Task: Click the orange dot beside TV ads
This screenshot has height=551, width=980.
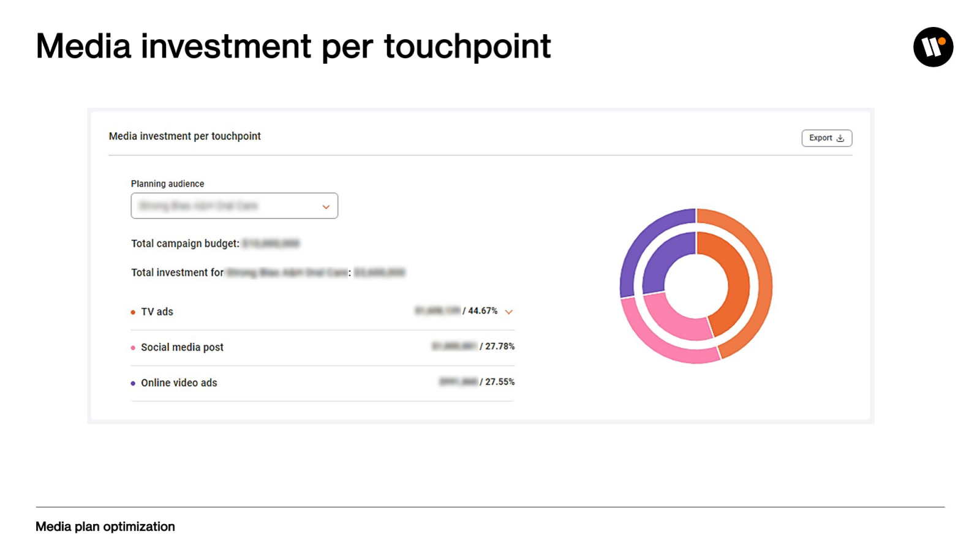Action: [x=133, y=312]
